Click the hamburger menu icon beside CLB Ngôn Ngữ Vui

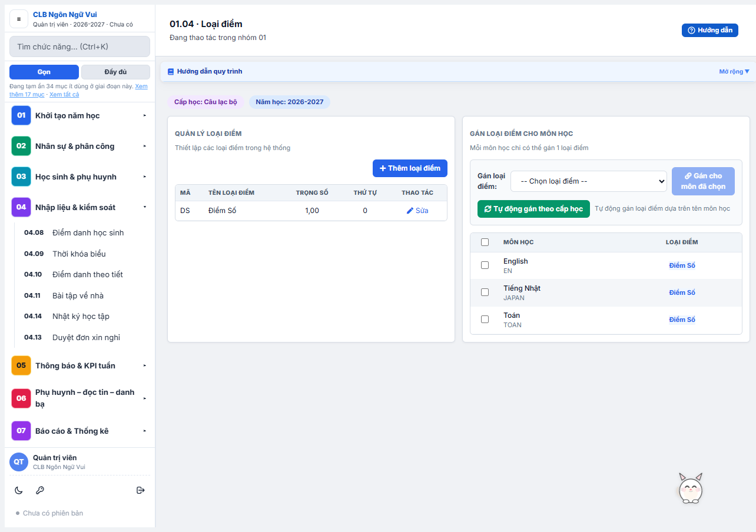(19, 19)
